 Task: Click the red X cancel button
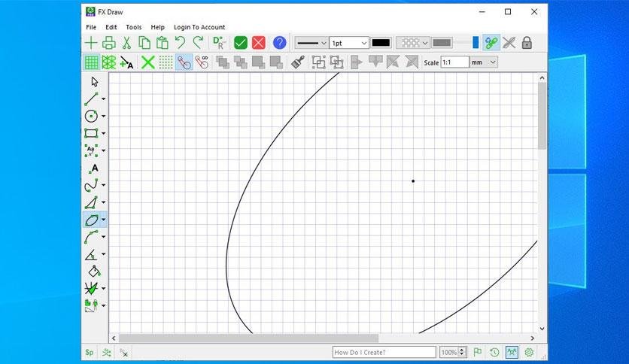coord(259,43)
